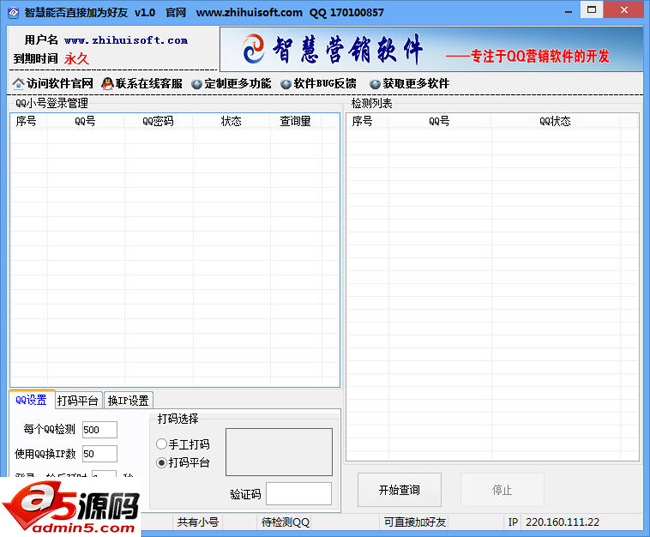The image size is (650, 537).
Task: Click the 智慧营销软件 swirl logo in the banner
Action: pos(254,49)
